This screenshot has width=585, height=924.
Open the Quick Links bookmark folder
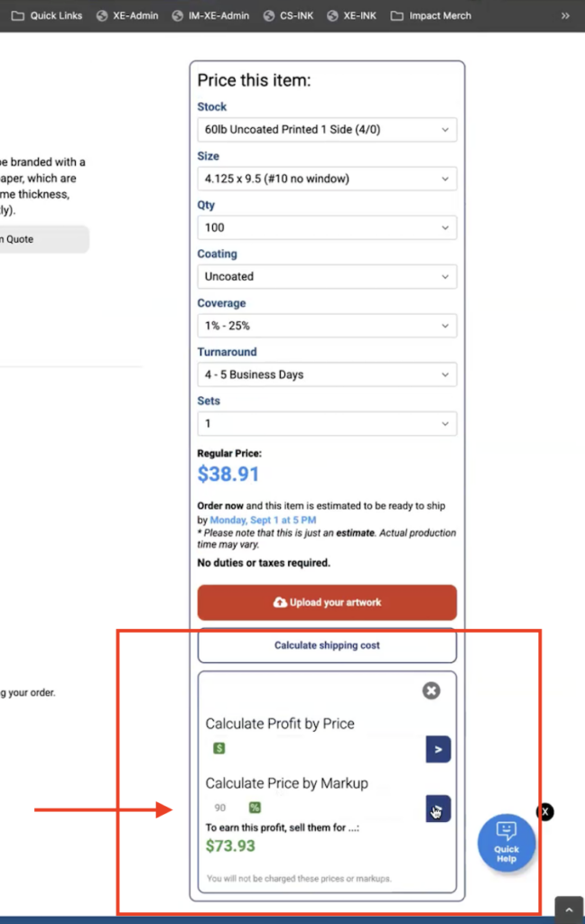(47, 15)
